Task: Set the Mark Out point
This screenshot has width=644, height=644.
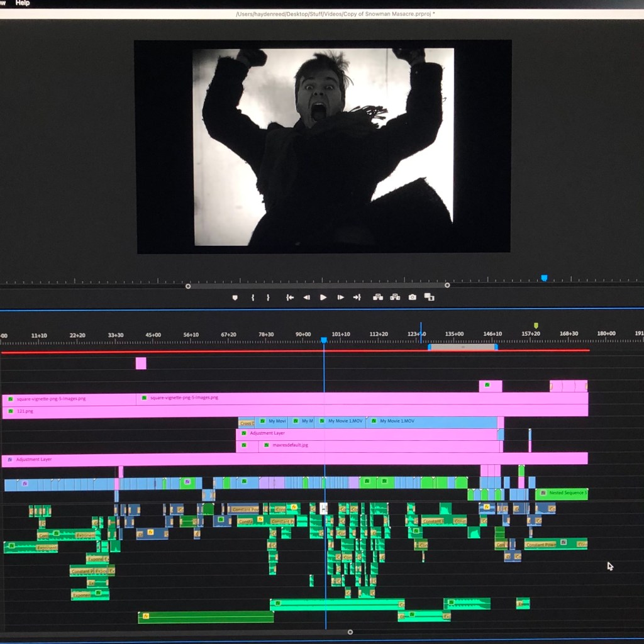Action: pyautogui.click(x=268, y=297)
